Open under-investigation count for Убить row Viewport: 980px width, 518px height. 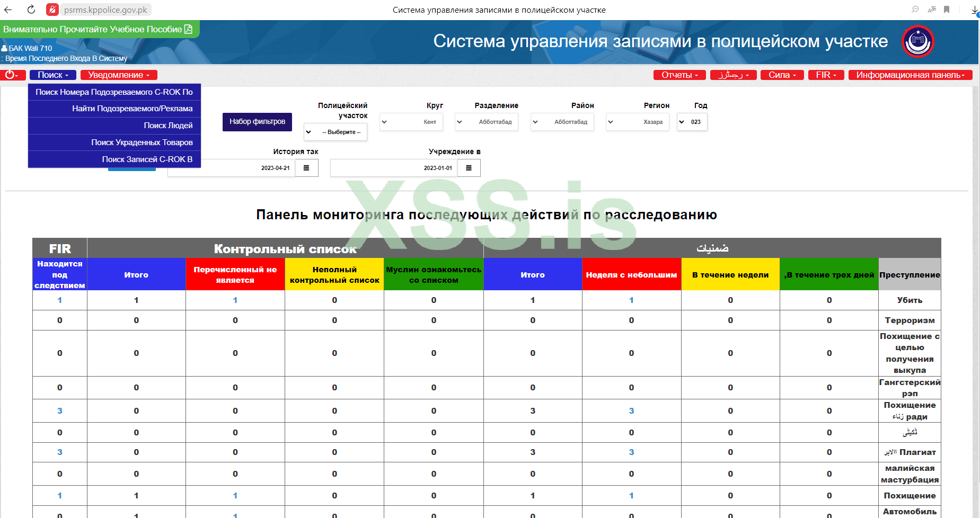tap(60, 300)
